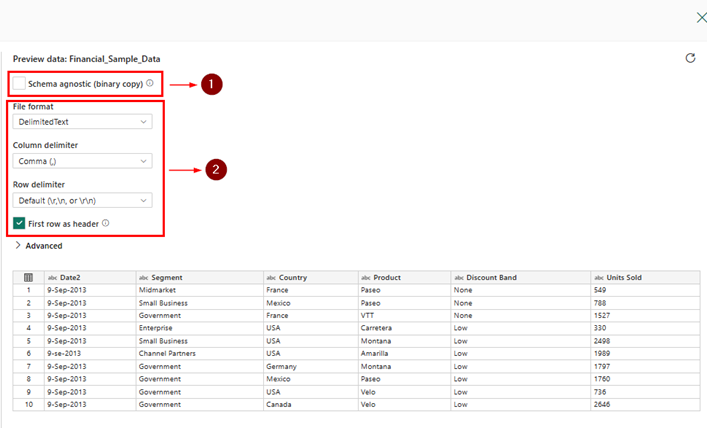Close the preview data panel

pos(701,18)
